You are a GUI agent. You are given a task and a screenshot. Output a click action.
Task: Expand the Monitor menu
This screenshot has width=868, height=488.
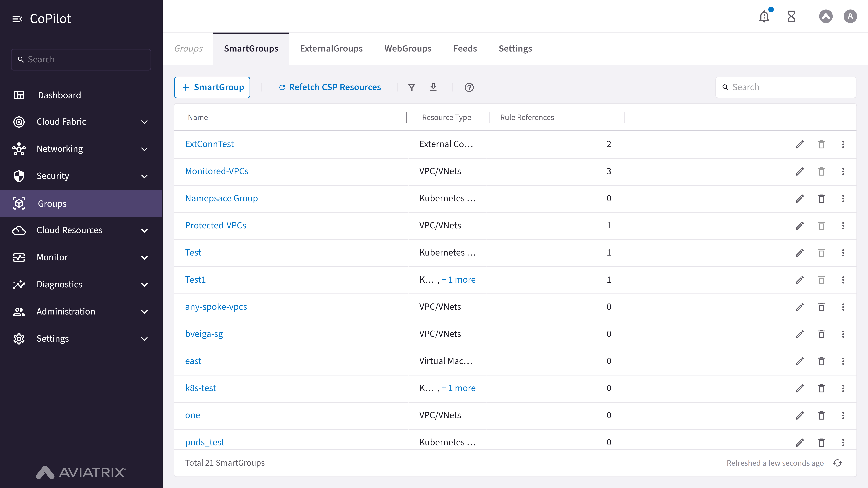click(81, 257)
